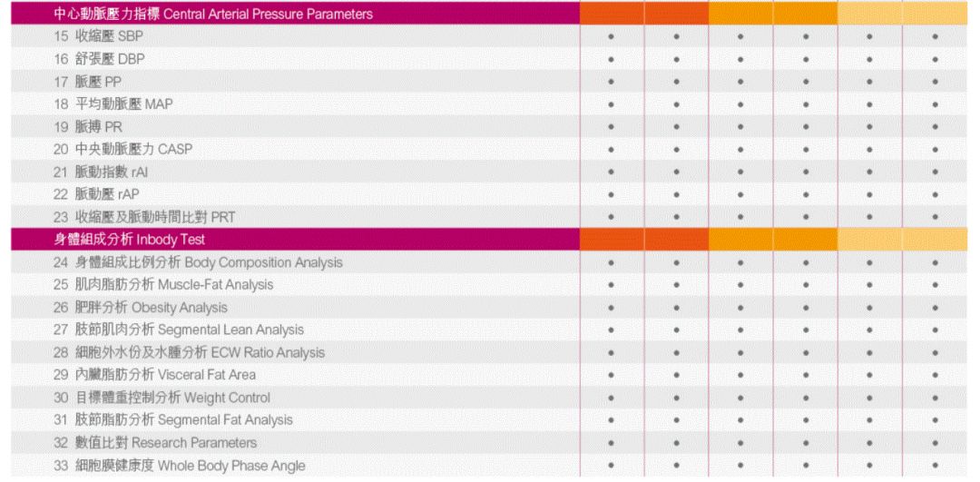This screenshot has width=980, height=482.
Task: Click the 17 PP row text
Action: pyautogui.click(x=87, y=82)
